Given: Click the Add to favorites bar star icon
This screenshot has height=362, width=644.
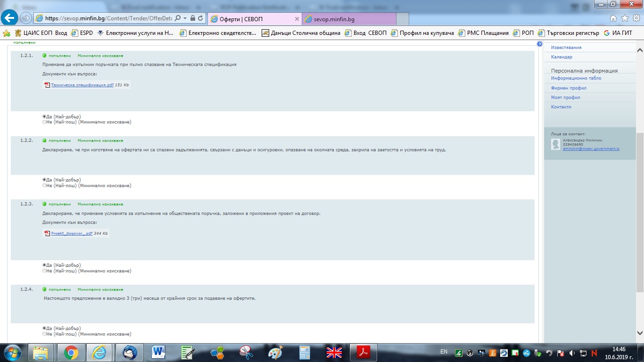Looking at the screenshot, I should coord(7,33).
